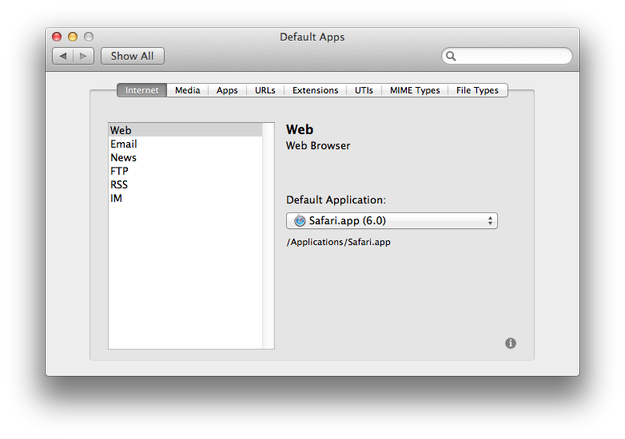
Task: Select the URLs tab
Action: pyautogui.click(x=265, y=90)
